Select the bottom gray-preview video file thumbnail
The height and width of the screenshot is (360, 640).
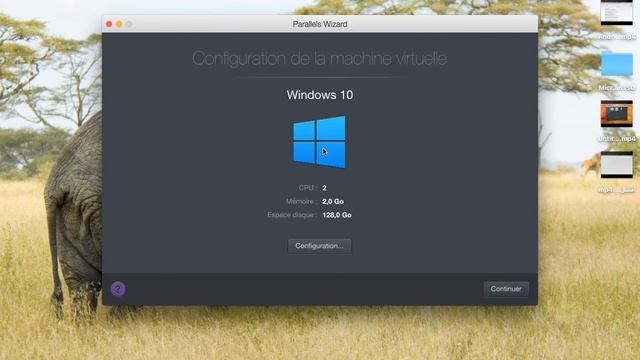pyautogui.click(x=617, y=165)
